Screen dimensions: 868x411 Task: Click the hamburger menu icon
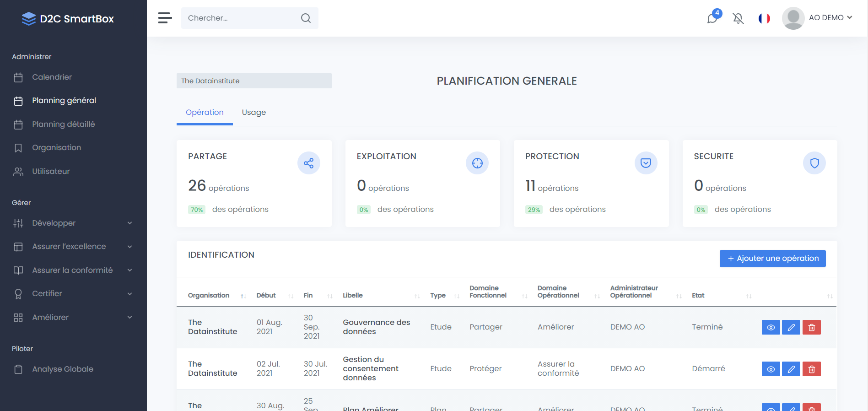165,18
